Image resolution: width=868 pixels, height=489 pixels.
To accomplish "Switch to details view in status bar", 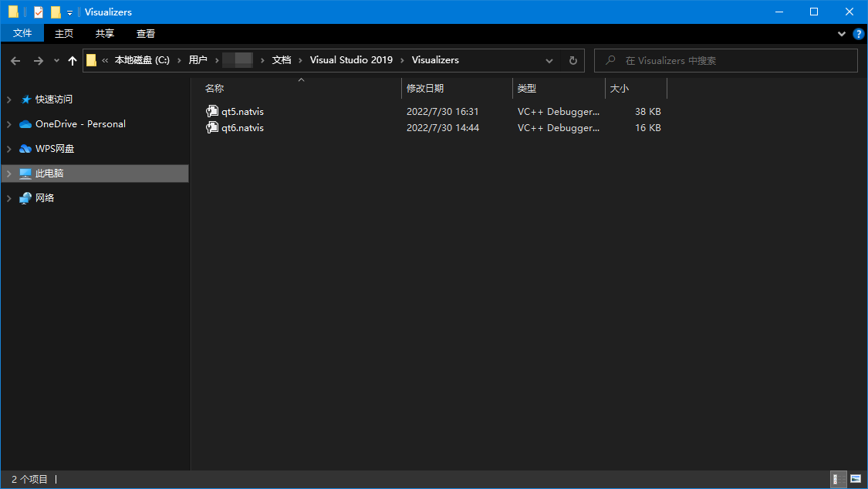I will (x=839, y=479).
